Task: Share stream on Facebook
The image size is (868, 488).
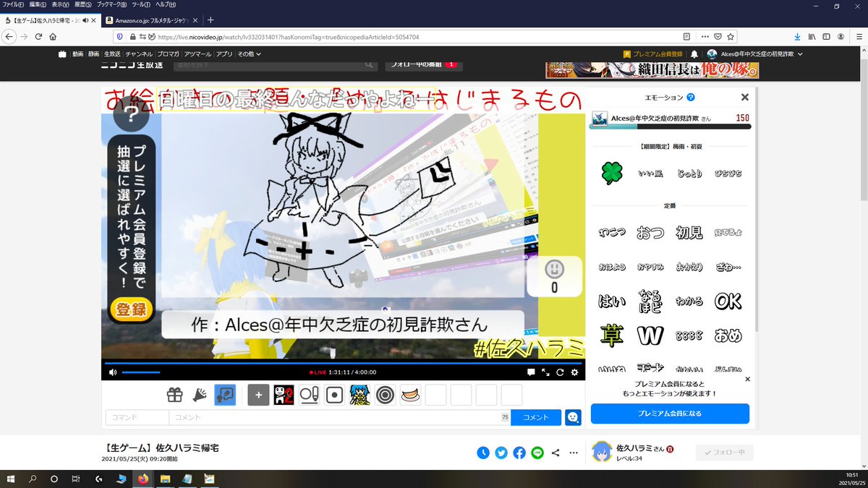Action: click(519, 453)
